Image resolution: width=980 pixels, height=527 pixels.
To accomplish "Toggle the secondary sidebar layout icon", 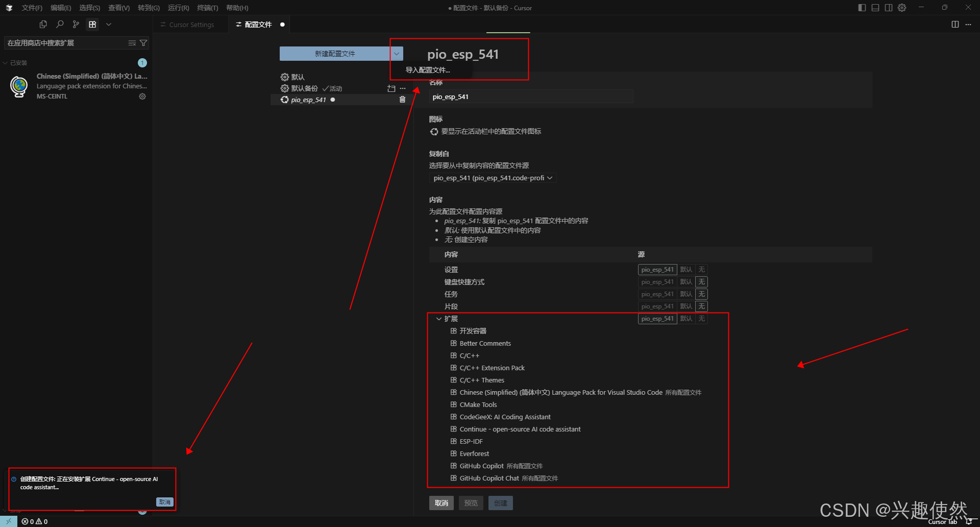I will pyautogui.click(x=889, y=8).
